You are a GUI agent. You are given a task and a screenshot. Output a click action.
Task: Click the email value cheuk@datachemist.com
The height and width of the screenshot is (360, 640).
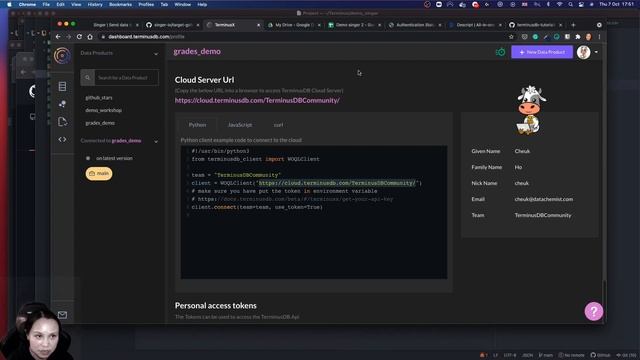click(x=544, y=199)
